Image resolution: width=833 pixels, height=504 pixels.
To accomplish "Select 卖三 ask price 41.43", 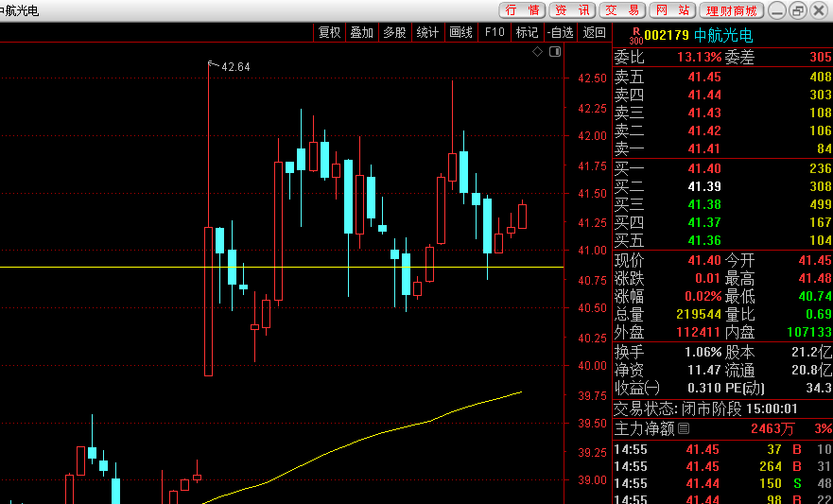I will [704, 113].
